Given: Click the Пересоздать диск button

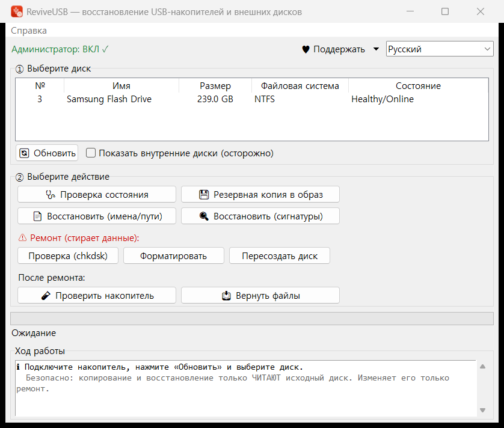Looking at the screenshot, I should (279, 255).
